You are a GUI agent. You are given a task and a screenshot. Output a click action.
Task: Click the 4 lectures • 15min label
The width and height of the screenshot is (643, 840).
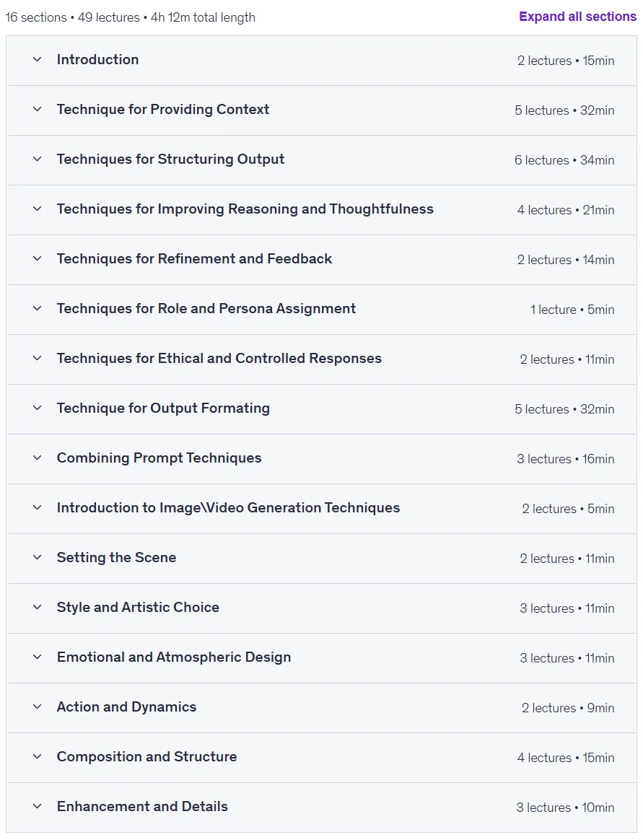tap(566, 758)
